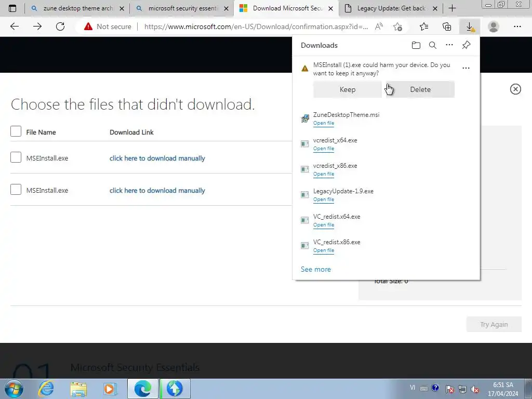
Task: Open file for vcredist_x86.exe
Action: pyautogui.click(x=323, y=174)
